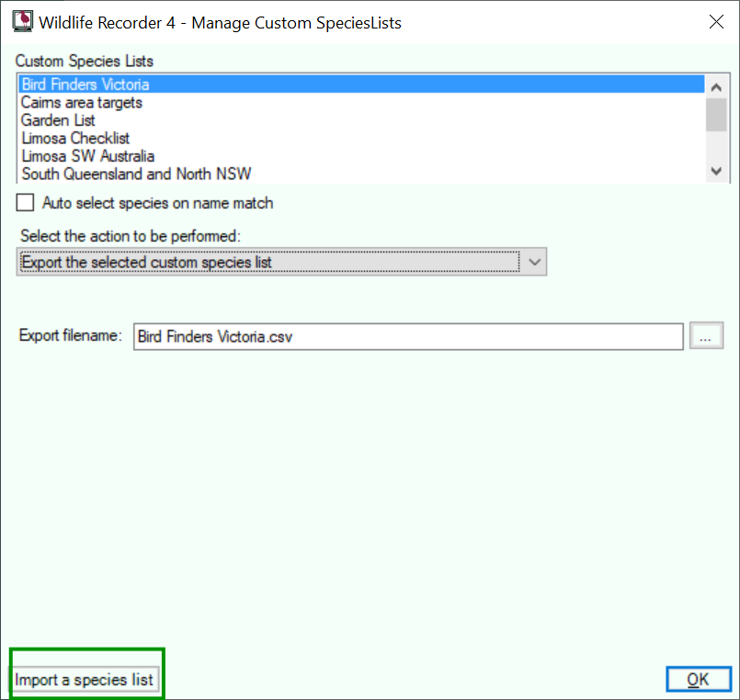Click the Wildlife Recorder app icon in title bar
740x700 pixels.
click(x=23, y=22)
